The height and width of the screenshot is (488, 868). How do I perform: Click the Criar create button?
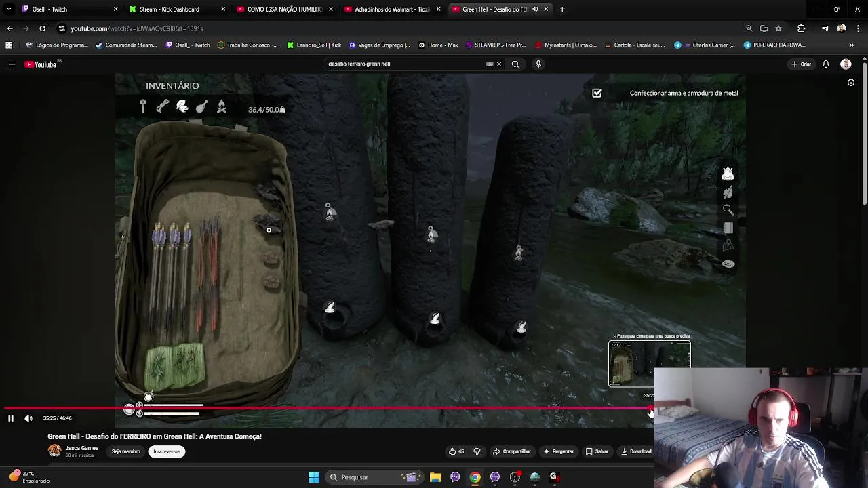pyautogui.click(x=801, y=64)
